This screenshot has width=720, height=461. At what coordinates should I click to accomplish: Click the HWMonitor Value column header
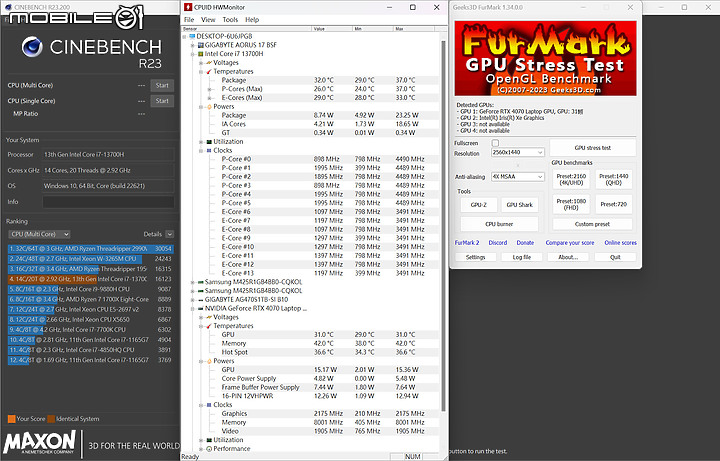coord(332,28)
